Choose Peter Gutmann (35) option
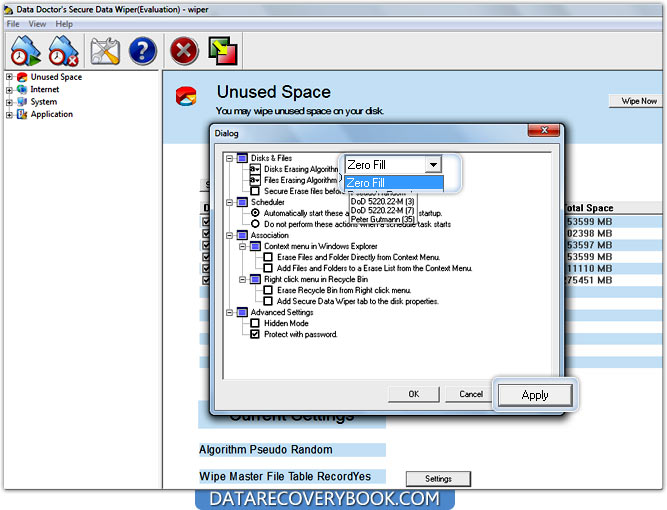This screenshot has width=667, height=510. point(382,219)
